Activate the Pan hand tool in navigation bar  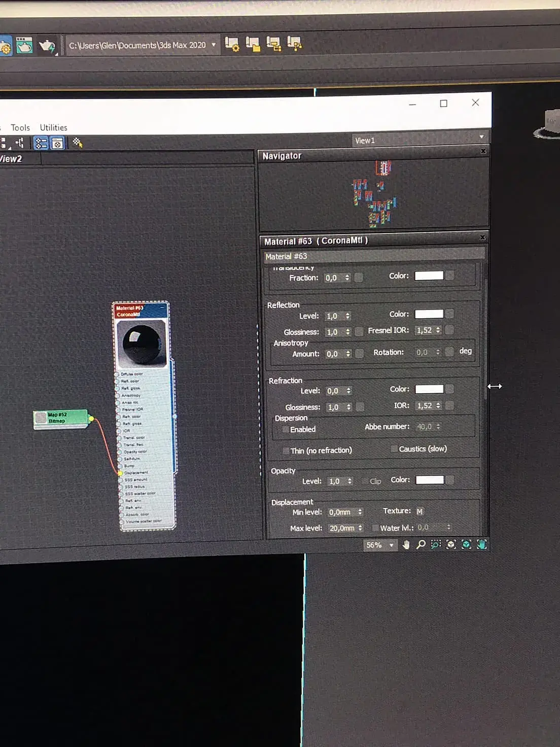coord(406,545)
